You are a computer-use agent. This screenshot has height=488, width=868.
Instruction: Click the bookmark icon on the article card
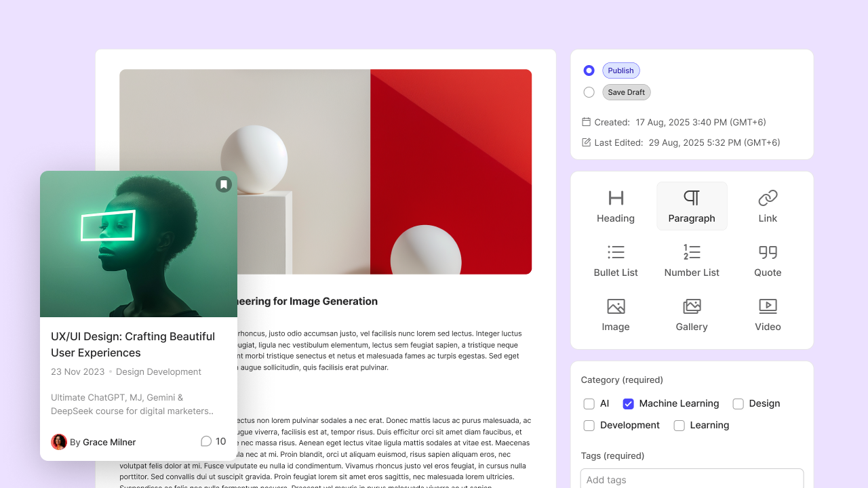click(224, 184)
